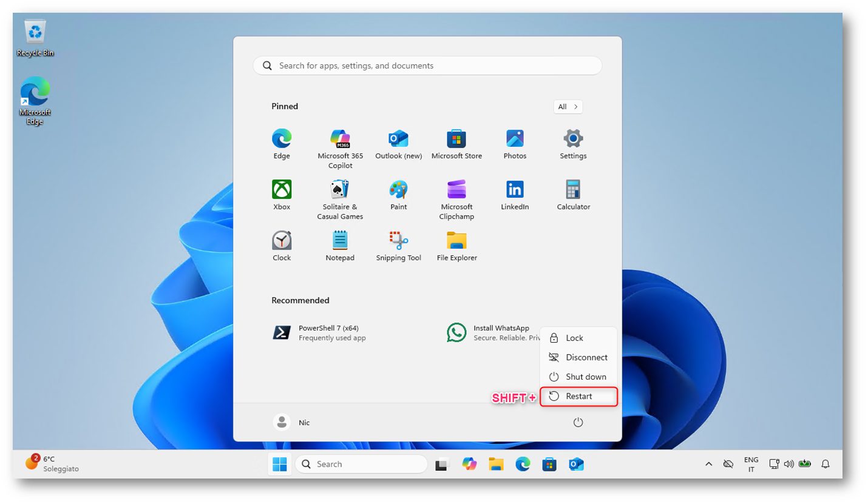
Task: Click the power button in Start menu
Action: coord(578,422)
